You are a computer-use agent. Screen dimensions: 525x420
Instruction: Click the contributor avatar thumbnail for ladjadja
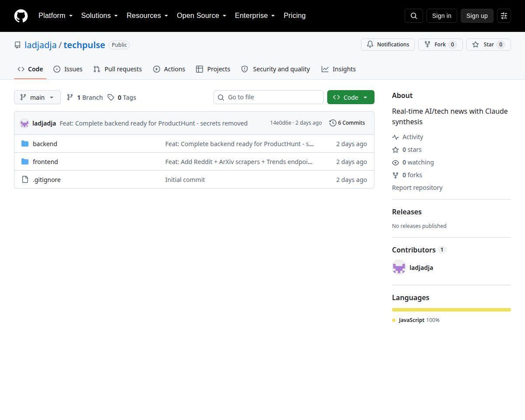[x=399, y=268]
